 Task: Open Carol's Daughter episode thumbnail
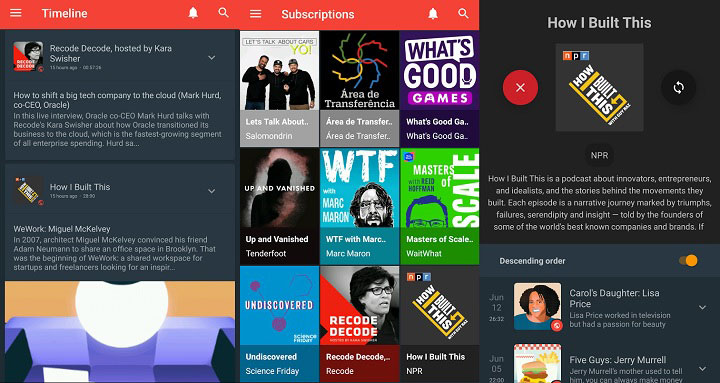click(x=537, y=306)
